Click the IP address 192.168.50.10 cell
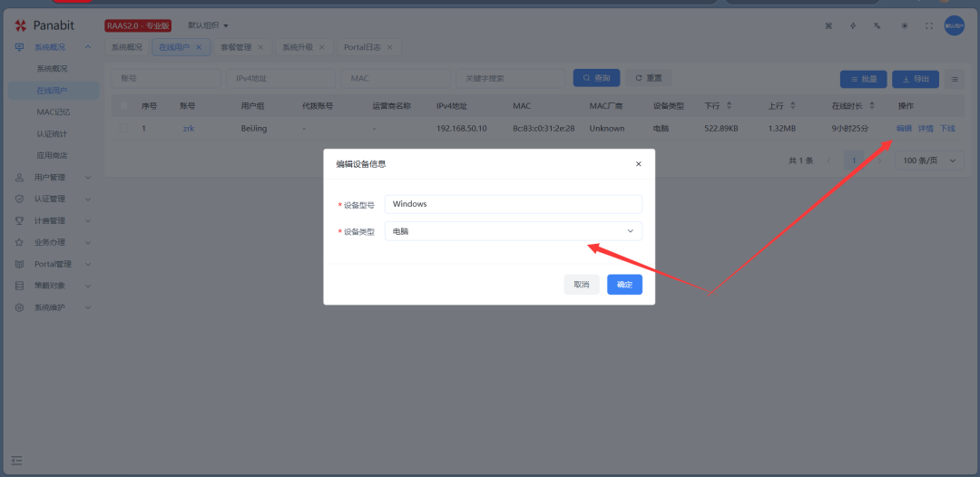Viewport: 980px width, 477px height. click(x=461, y=128)
